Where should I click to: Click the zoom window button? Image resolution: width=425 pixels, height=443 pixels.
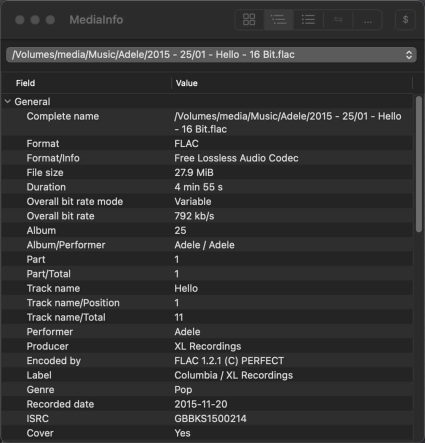click(x=50, y=20)
